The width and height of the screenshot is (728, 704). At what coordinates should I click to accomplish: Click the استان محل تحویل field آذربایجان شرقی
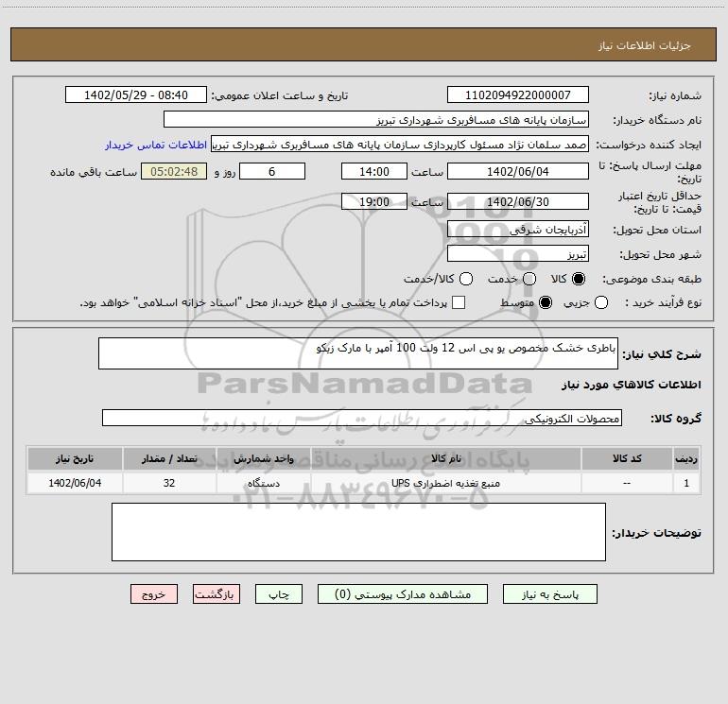(x=518, y=230)
